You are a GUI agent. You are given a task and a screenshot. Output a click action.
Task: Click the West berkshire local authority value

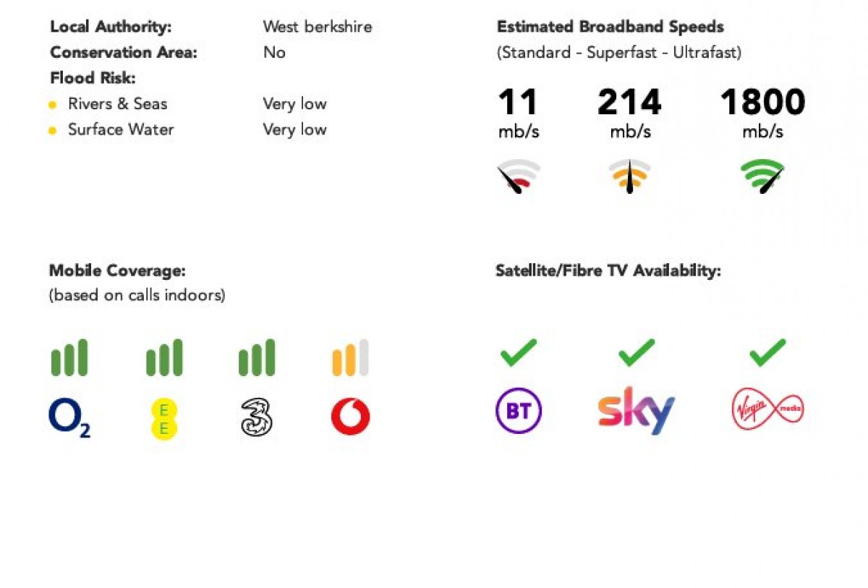point(318,27)
